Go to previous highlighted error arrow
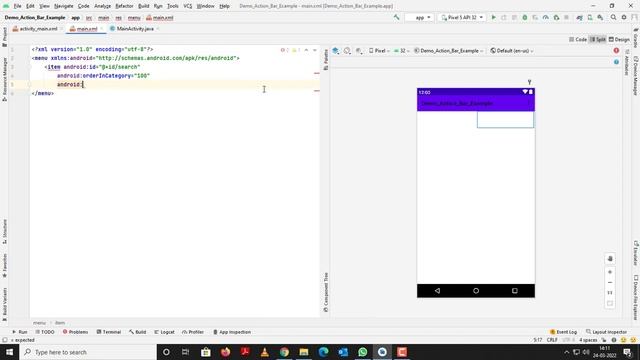 click(x=306, y=50)
